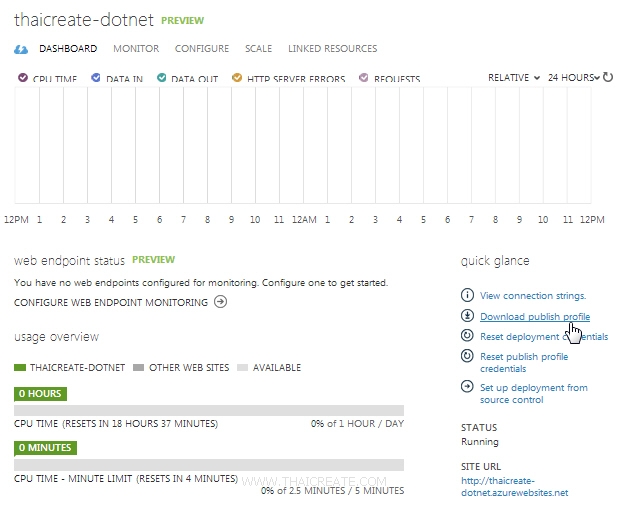Refresh the chart with the reload icon
The image size is (631, 507).
point(608,77)
